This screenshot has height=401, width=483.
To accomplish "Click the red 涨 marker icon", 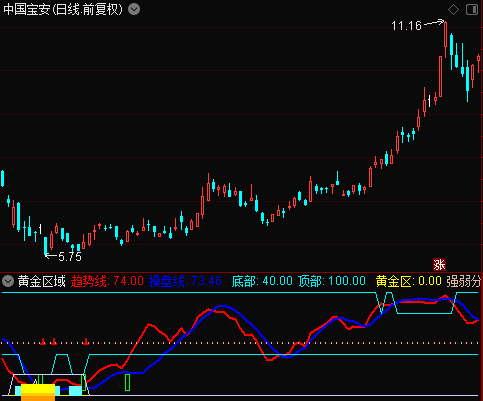I will pos(439,265).
